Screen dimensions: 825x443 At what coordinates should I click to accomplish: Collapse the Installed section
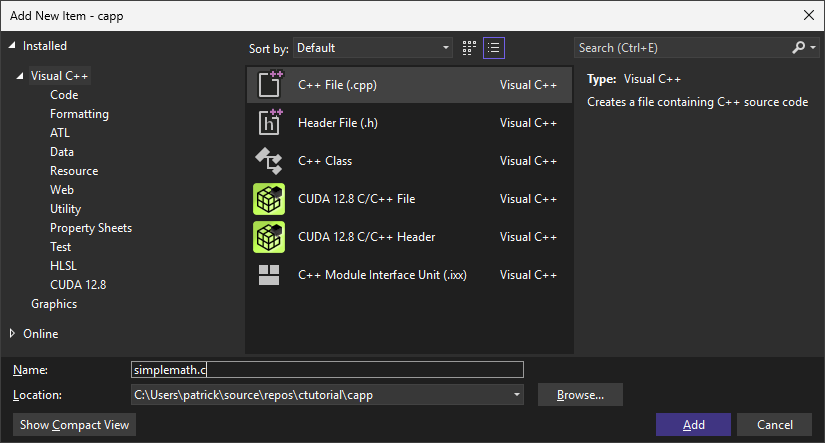[12, 46]
